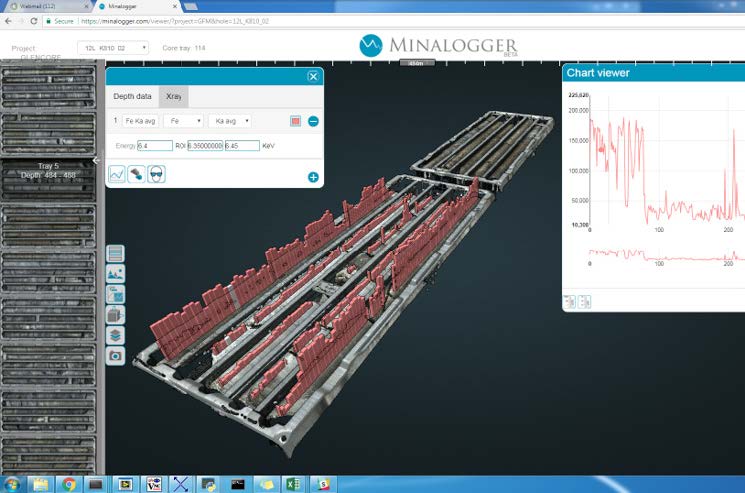
Task: Open File Explorer from the taskbar
Action: click(x=41, y=484)
